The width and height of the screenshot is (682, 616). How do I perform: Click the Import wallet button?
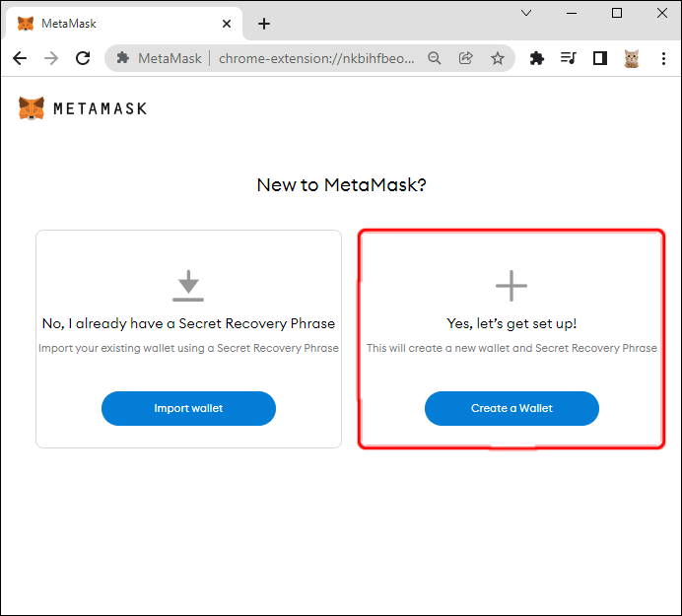pos(188,408)
